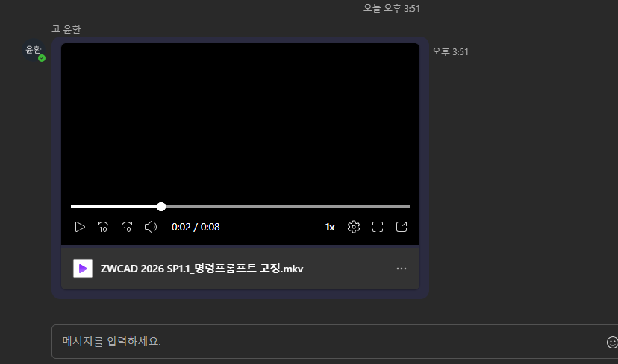
Task: Click the purple video file type icon
Action: pyautogui.click(x=83, y=269)
